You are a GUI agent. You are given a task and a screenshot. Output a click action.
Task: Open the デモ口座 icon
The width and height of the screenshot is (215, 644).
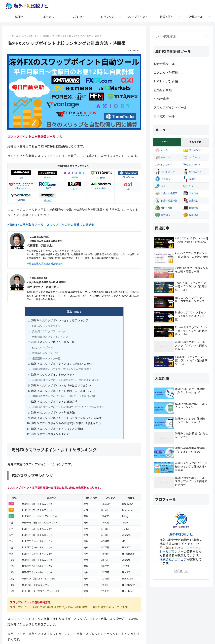click(x=186, y=193)
